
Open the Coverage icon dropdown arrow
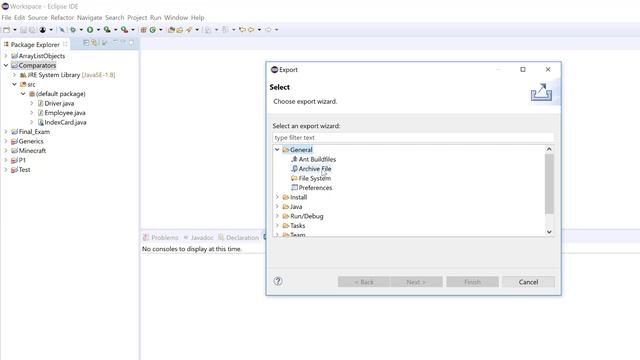point(116,30)
